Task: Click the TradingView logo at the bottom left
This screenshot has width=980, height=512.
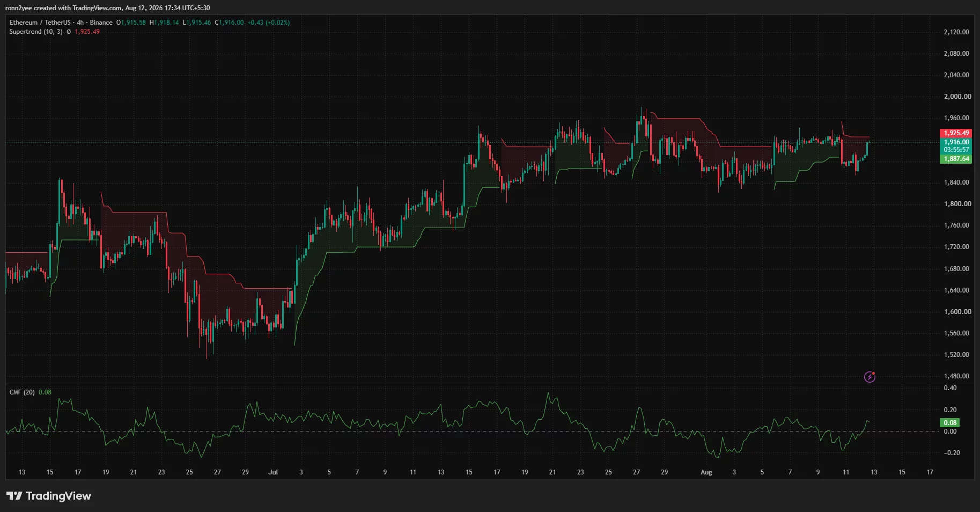Action: click(49, 496)
